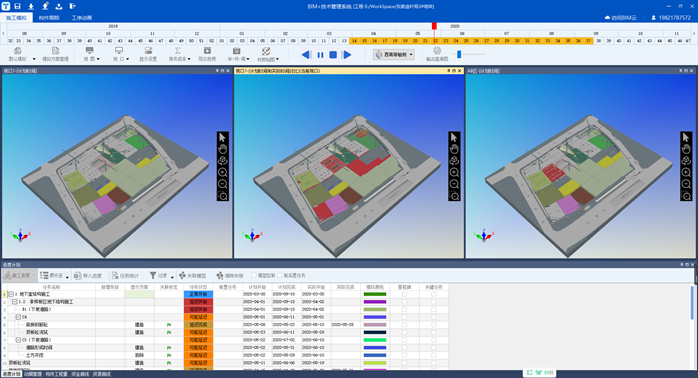
Task: Open the southwest isometric view dropdown
Action: click(x=411, y=55)
